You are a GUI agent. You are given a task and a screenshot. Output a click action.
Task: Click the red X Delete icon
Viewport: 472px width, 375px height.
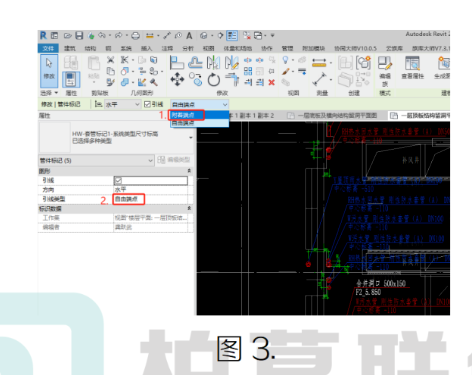tap(272, 82)
